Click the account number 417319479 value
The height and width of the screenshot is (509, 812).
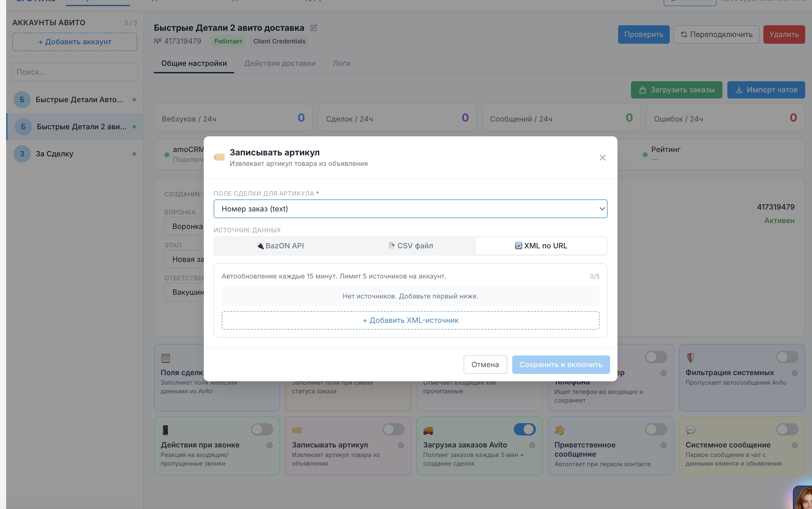coord(775,207)
